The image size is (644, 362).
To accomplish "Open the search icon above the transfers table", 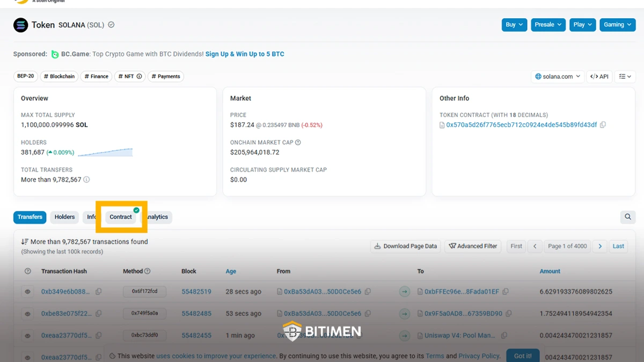I will pyautogui.click(x=627, y=217).
